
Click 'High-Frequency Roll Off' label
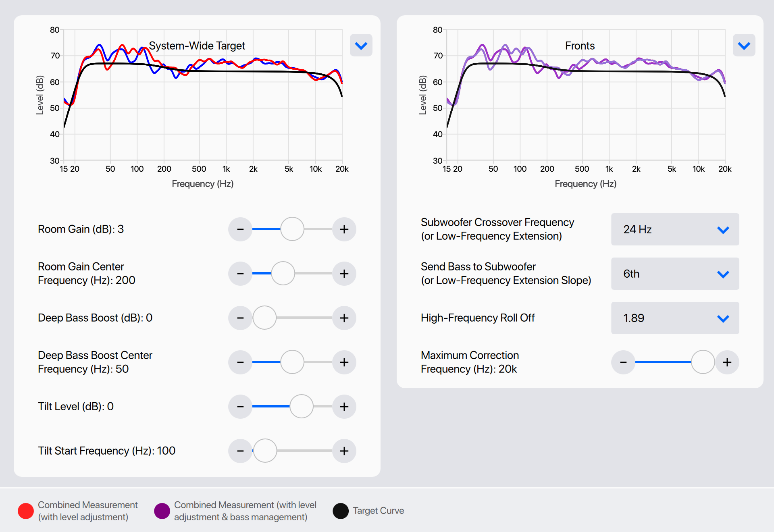tap(478, 318)
